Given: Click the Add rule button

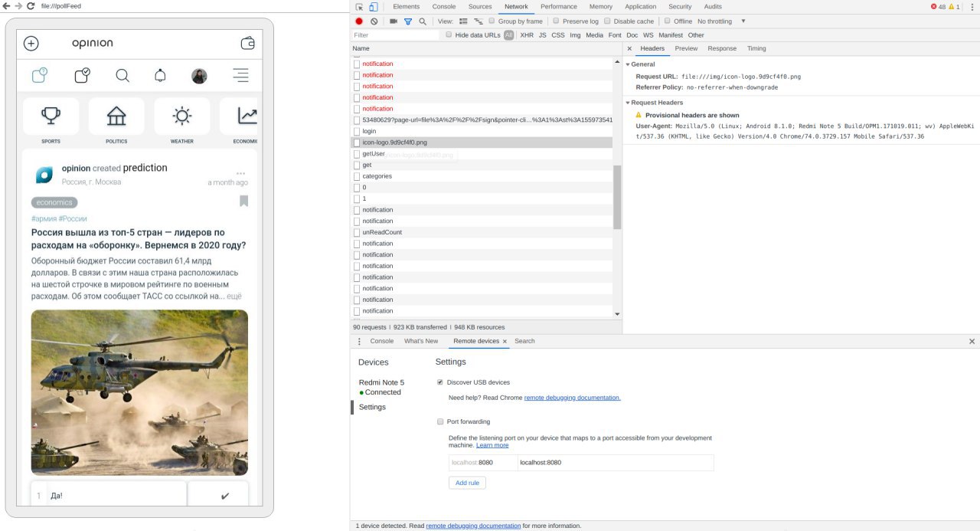Looking at the screenshot, I should coord(467,483).
